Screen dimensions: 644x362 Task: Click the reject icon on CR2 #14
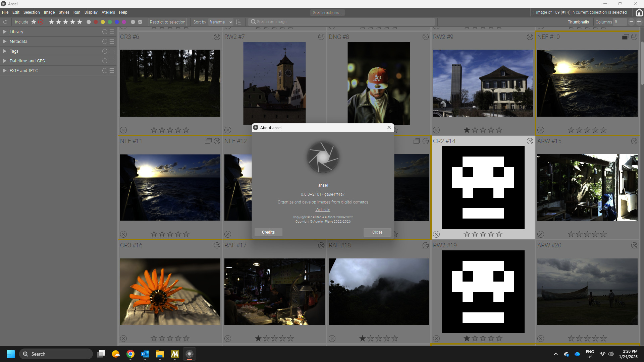(x=436, y=234)
